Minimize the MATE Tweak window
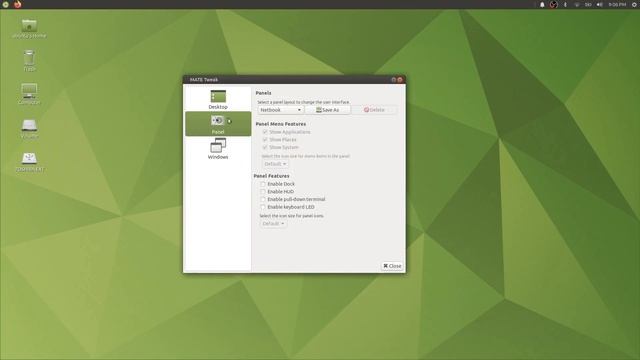640x360 pixels. click(393, 80)
